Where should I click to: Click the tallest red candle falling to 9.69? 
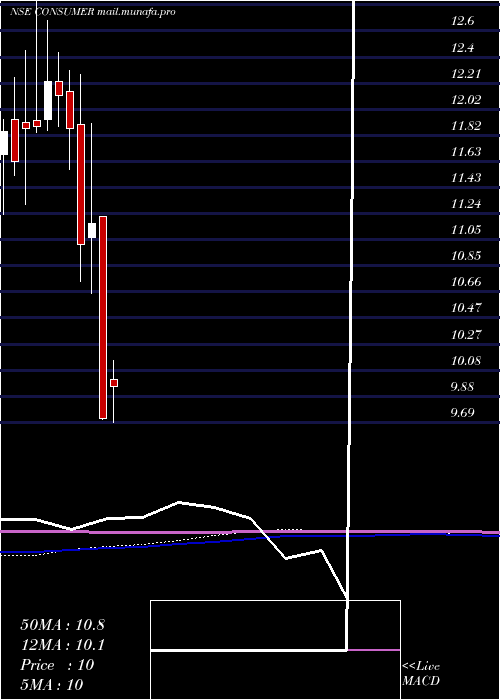(103, 317)
